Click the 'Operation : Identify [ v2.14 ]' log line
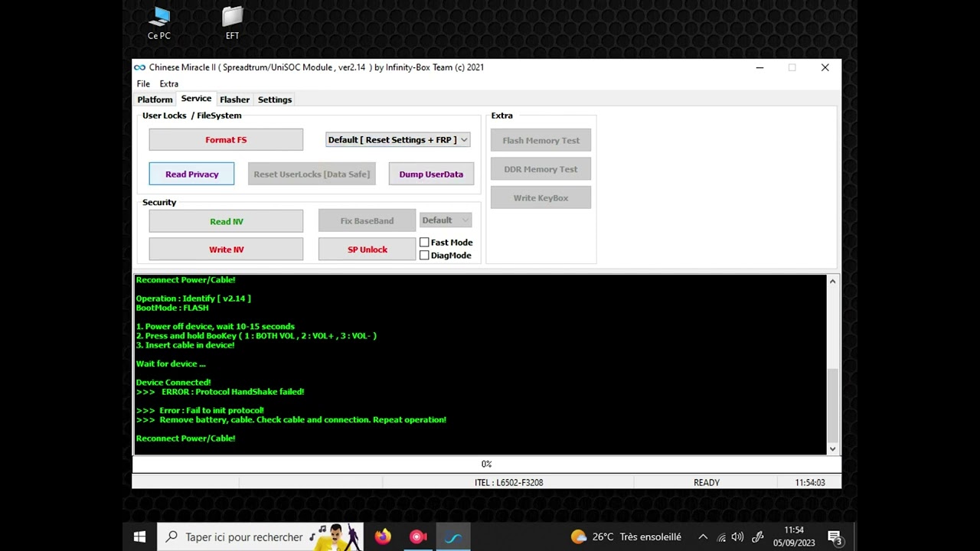This screenshot has width=980, height=551. click(x=193, y=298)
